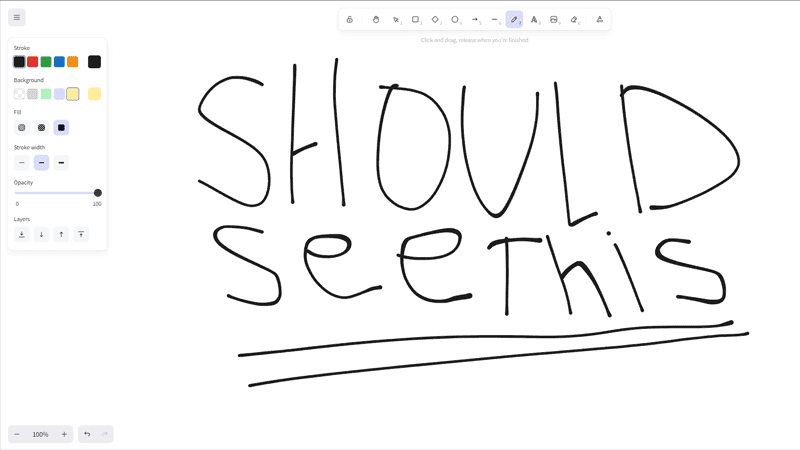Select the Text tool
This screenshot has width=800, height=450.
[534, 19]
